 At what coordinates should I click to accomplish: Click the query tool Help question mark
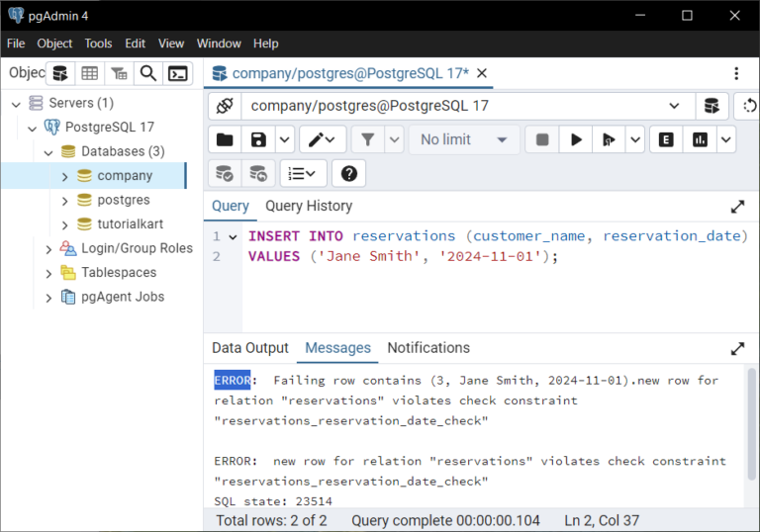pos(348,173)
